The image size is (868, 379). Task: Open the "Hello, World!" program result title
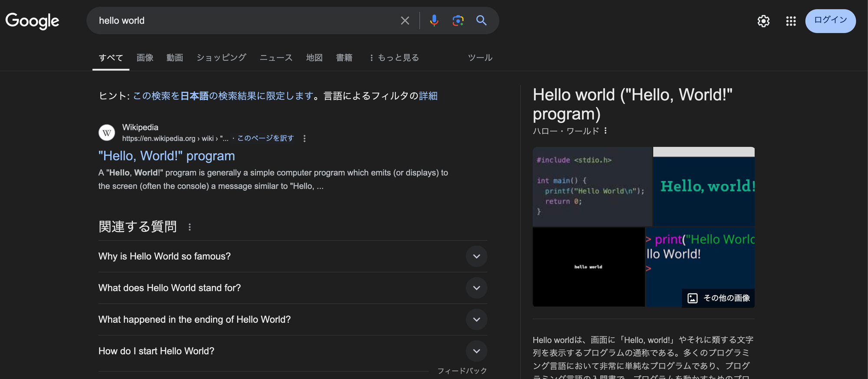pyautogui.click(x=167, y=156)
